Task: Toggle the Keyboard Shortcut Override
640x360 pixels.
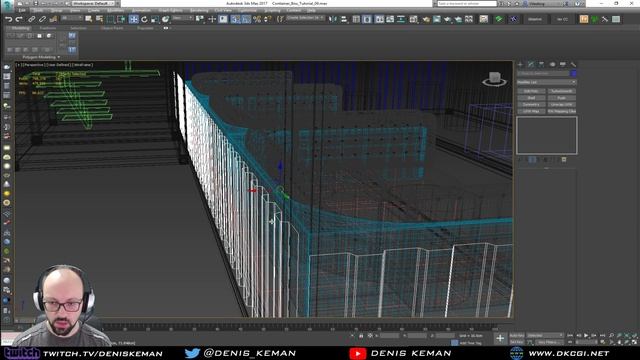Action: tap(223, 19)
